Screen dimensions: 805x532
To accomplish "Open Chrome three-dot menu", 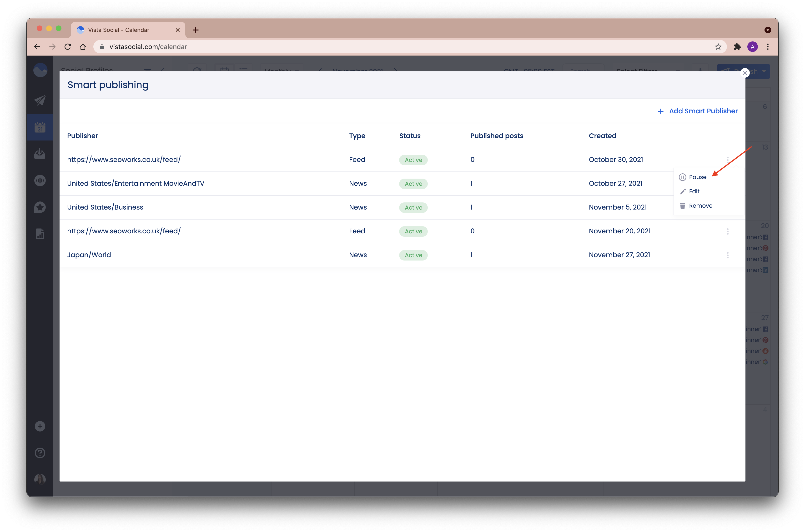I will coord(767,47).
